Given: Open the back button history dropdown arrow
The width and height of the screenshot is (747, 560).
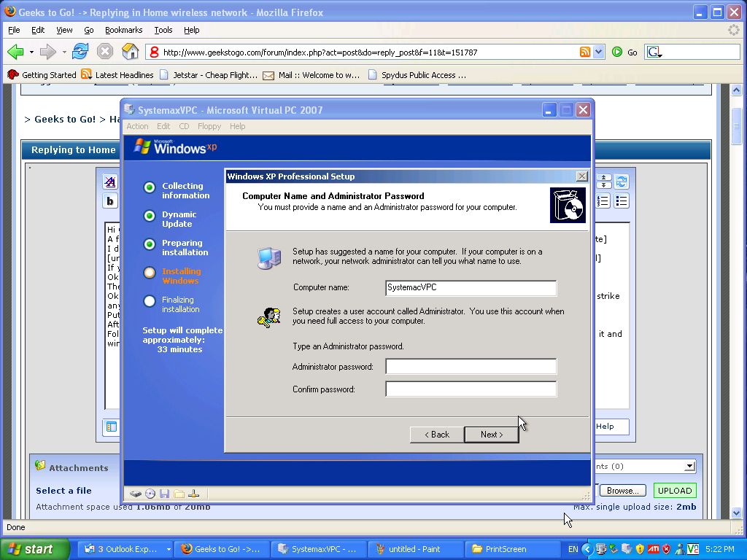Looking at the screenshot, I should click(x=31, y=52).
